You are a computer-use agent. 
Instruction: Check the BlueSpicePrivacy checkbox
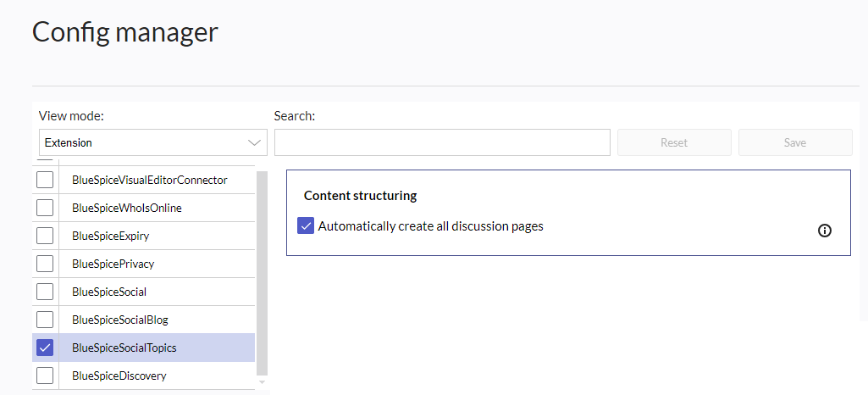click(45, 264)
